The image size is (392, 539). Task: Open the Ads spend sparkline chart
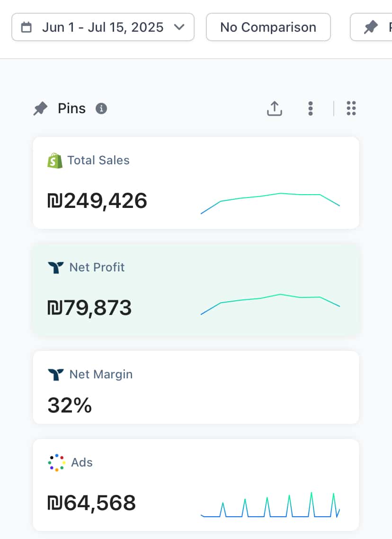tap(270, 505)
